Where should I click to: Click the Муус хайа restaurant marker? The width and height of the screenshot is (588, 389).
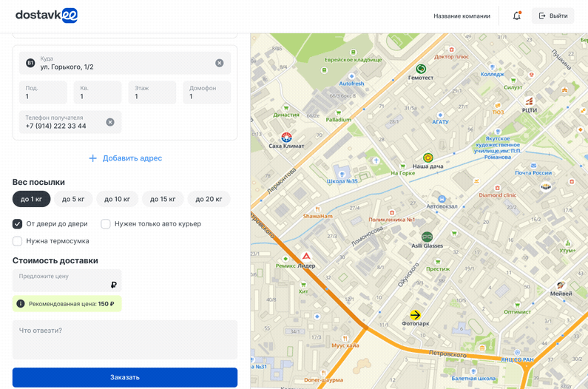pyautogui.click(x=345, y=339)
